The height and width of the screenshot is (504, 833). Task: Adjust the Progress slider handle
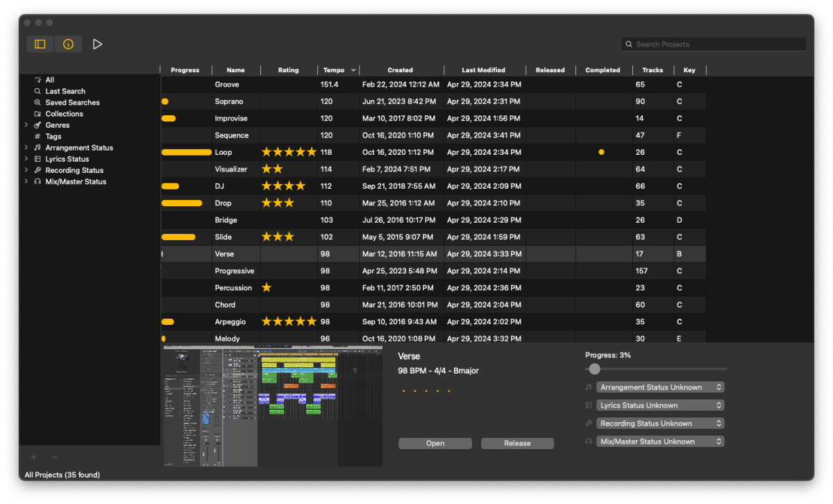point(594,369)
